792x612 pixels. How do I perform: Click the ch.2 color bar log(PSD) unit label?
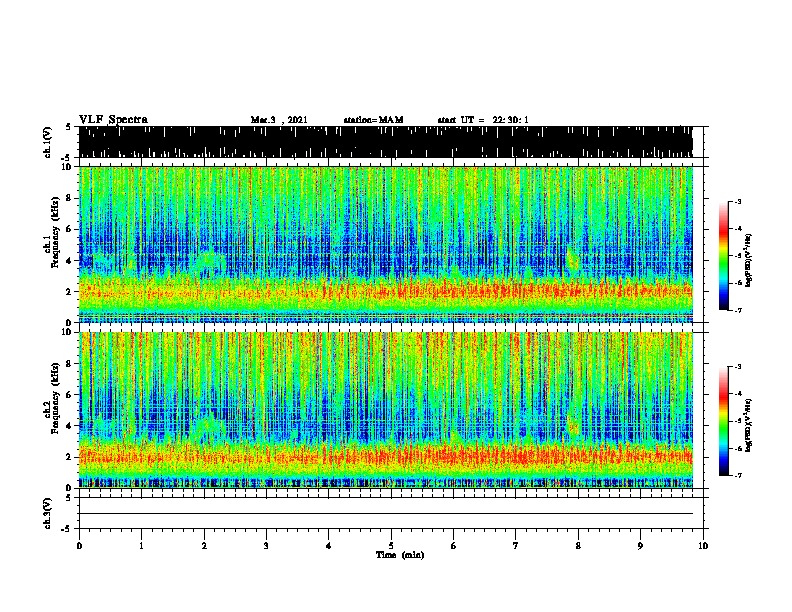tap(749, 426)
